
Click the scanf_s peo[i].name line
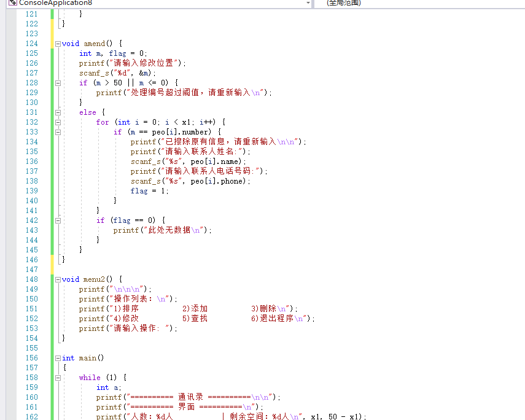pos(188,161)
